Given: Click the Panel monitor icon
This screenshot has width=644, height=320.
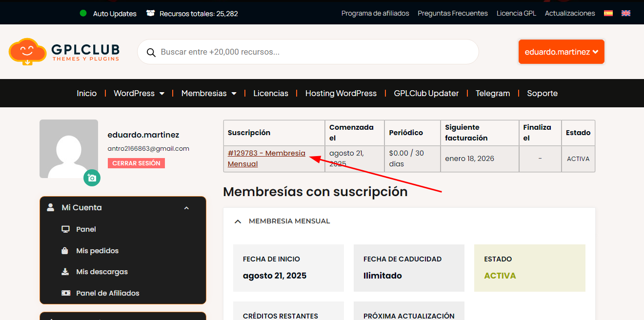Looking at the screenshot, I should pyautogui.click(x=65, y=229).
